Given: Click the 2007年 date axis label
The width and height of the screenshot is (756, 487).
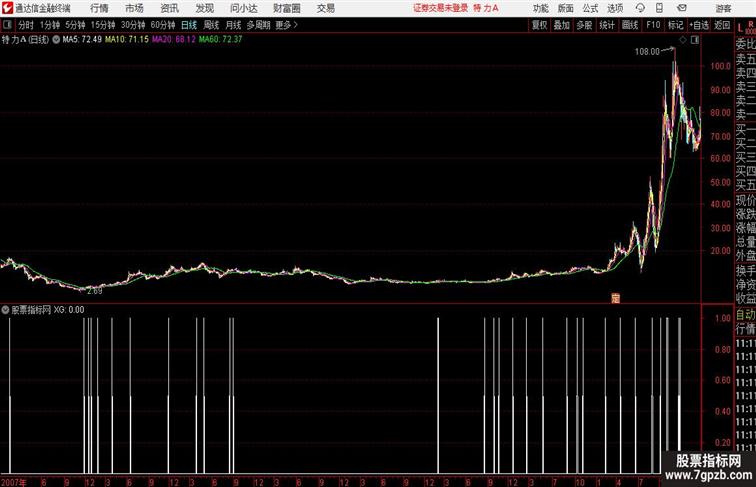Looking at the screenshot, I should point(14,482).
